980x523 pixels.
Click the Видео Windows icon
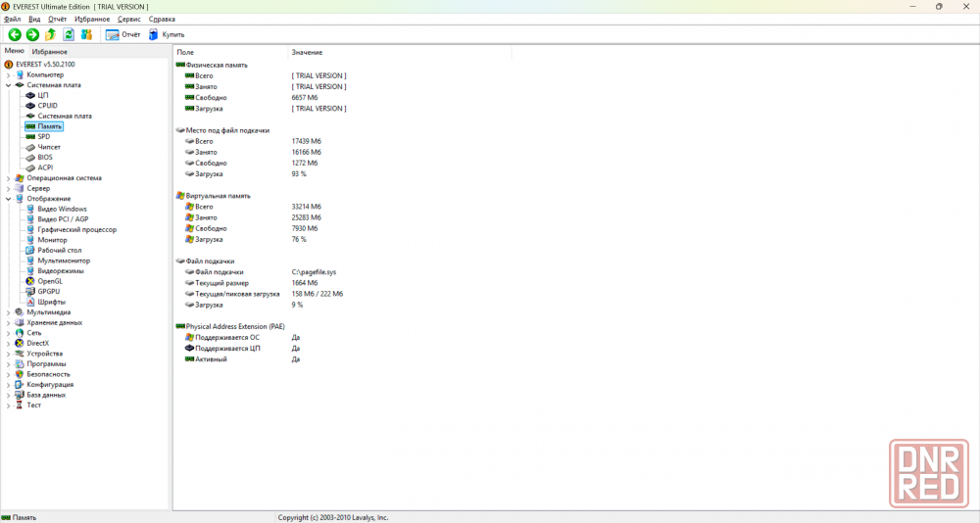tap(30, 210)
